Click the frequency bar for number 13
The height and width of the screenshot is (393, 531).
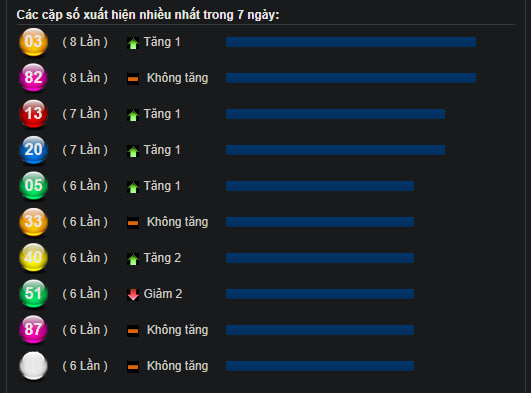coord(335,114)
